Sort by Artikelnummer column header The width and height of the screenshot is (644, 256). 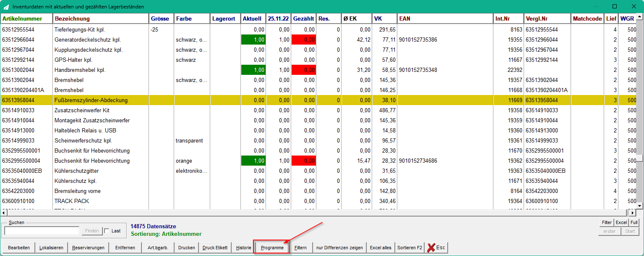pos(26,19)
